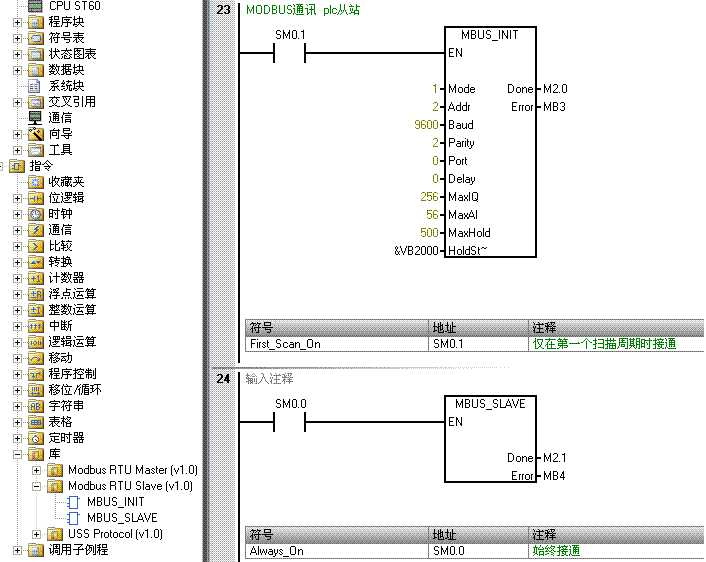Expand USS Protocol (v1.0) node
The image size is (706, 562).
coord(36,535)
